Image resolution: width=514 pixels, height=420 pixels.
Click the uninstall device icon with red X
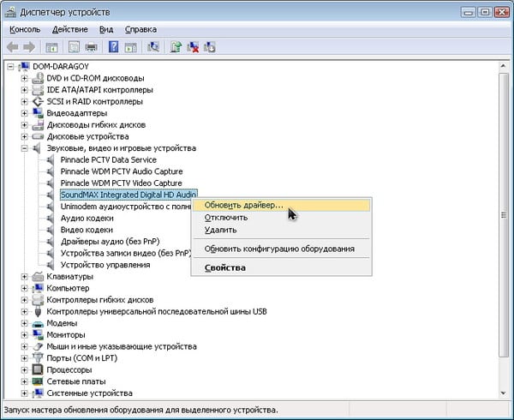pyautogui.click(x=193, y=47)
